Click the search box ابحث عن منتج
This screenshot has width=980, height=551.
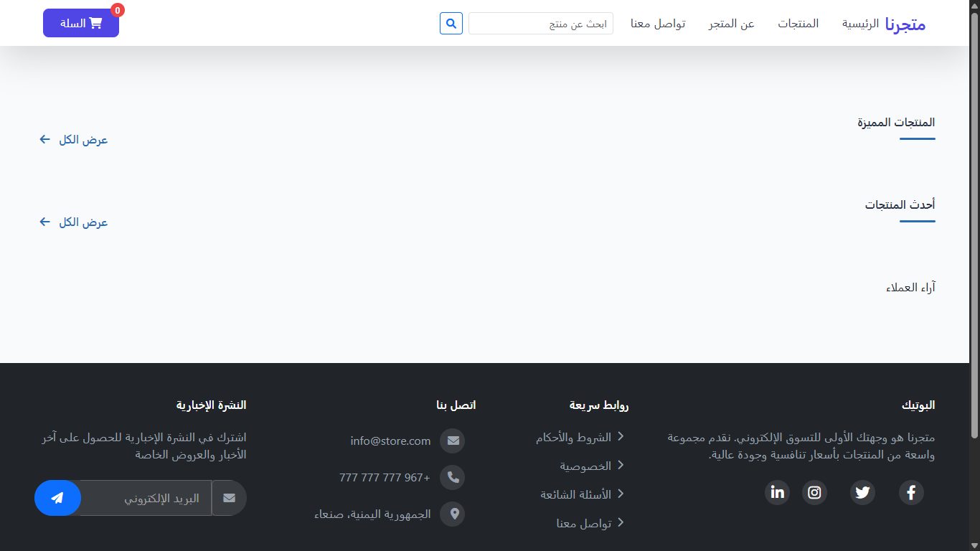[x=540, y=23]
